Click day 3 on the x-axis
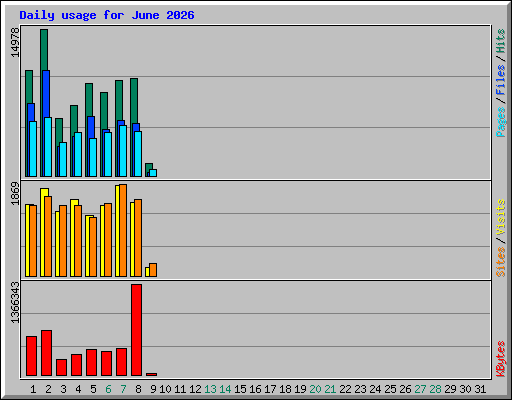 click(63, 389)
